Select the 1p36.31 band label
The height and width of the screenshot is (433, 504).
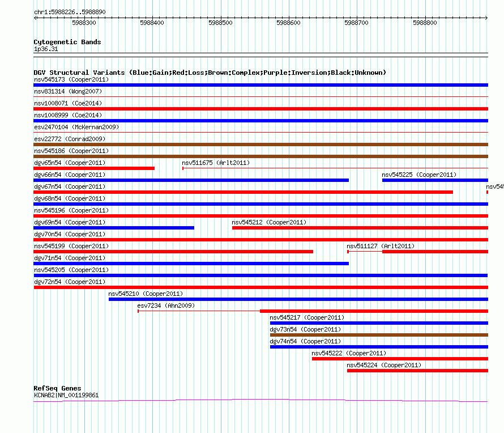tap(46, 49)
